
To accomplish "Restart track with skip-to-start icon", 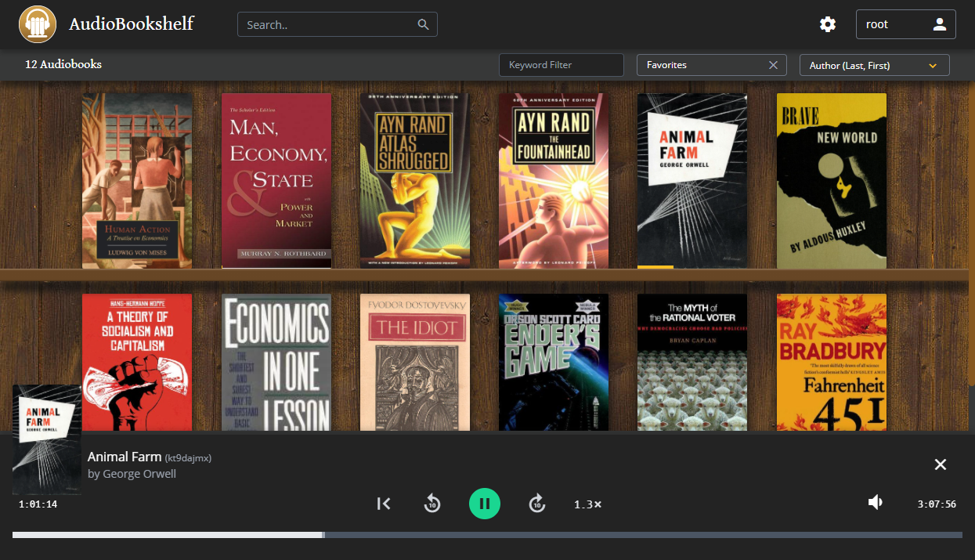I will click(x=384, y=504).
